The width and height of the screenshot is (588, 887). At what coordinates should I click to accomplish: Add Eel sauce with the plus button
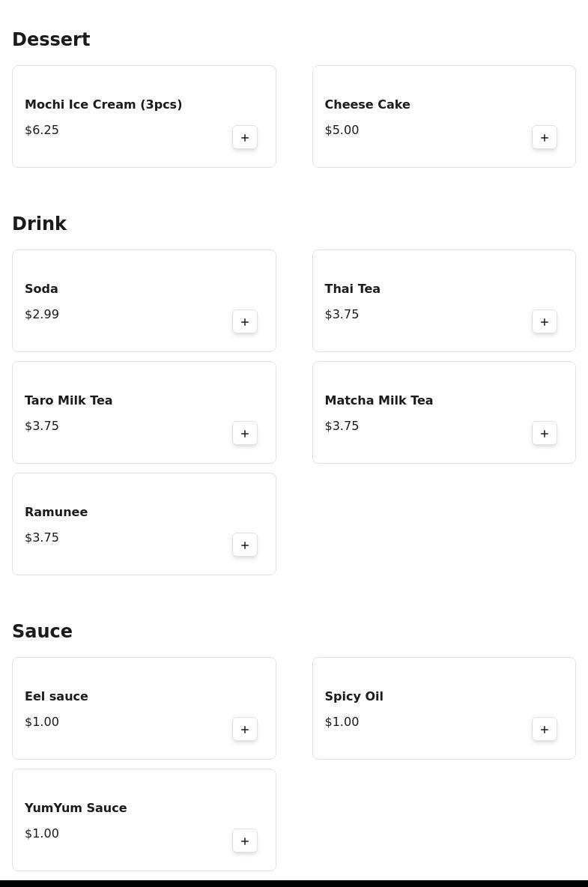245,729
